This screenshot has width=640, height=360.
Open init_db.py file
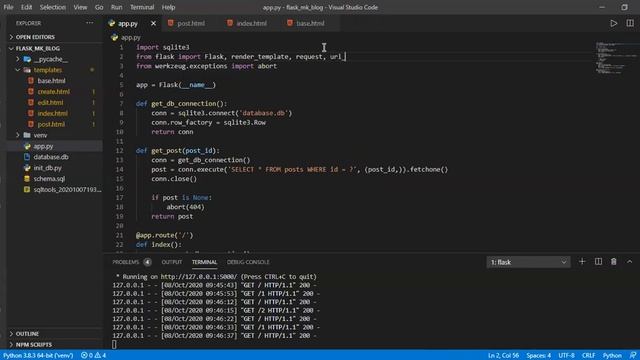[47, 168]
